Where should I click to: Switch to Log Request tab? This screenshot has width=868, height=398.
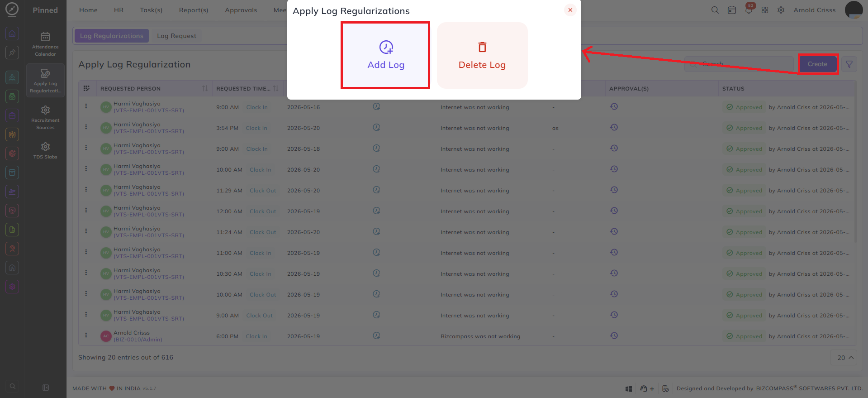pyautogui.click(x=176, y=36)
